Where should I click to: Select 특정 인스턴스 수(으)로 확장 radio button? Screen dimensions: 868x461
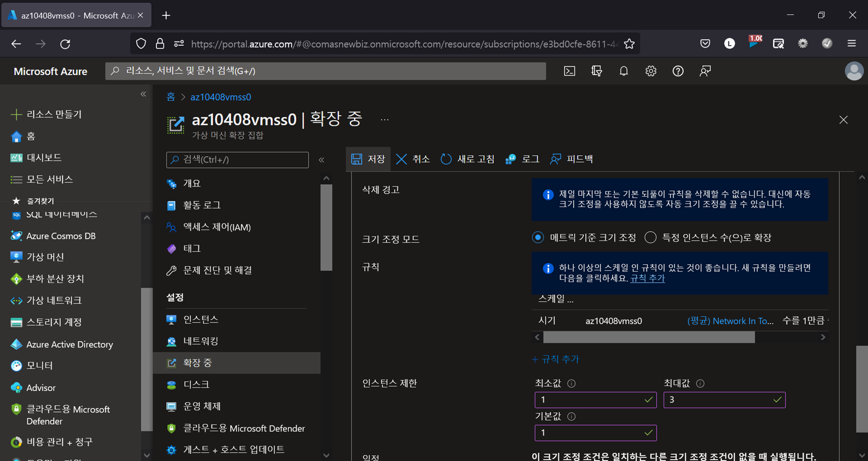point(650,238)
